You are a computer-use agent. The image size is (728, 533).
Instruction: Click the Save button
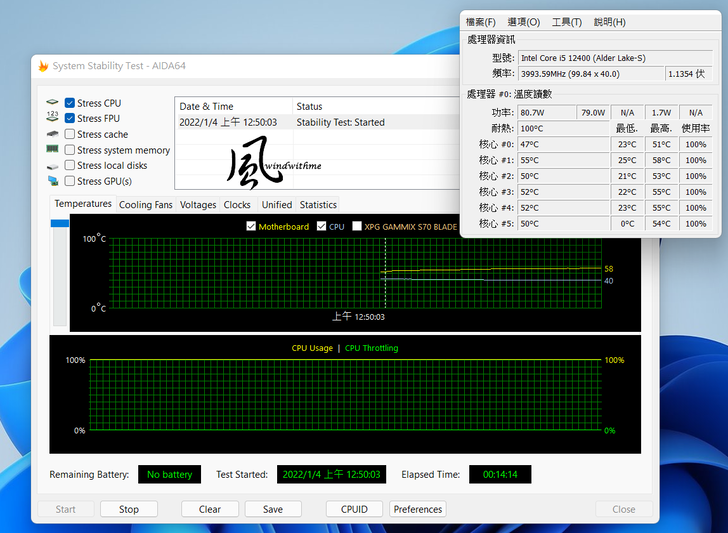point(273,509)
